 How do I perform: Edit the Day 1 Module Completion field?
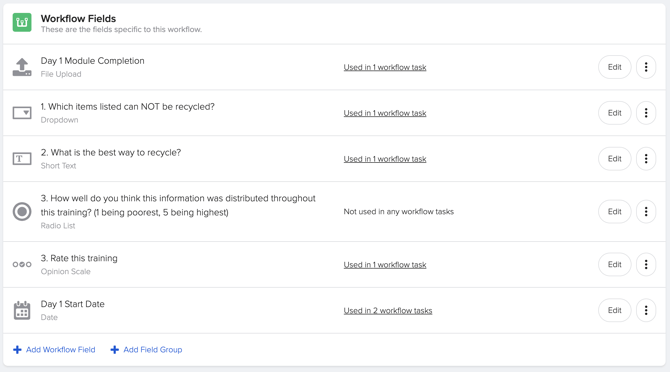click(614, 67)
